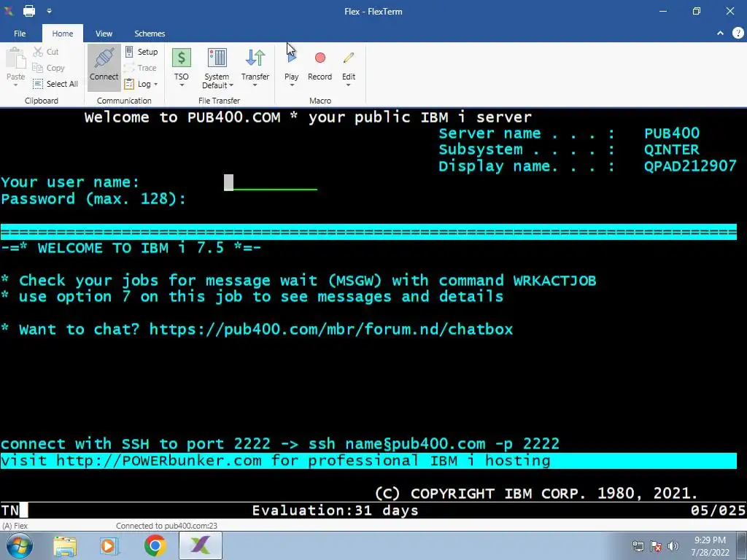Screen dimensions: 747x560
Task: Click the Flex logo in title bar
Action: pyautogui.click(x=9, y=10)
